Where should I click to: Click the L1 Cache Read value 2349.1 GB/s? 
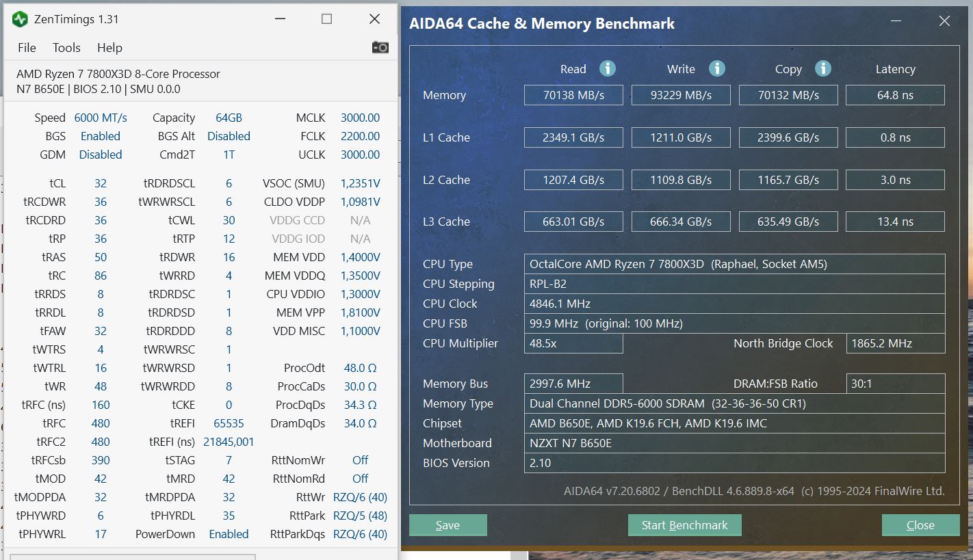point(573,137)
